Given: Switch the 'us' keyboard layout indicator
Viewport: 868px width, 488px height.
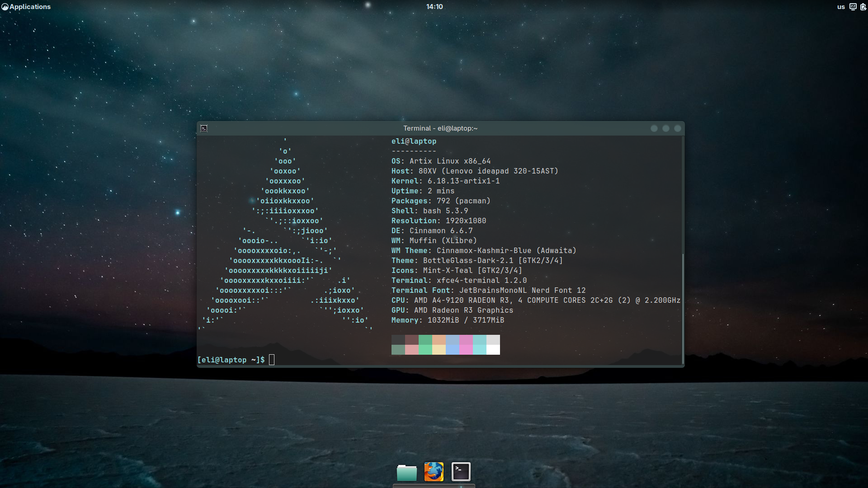Looking at the screenshot, I should (x=840, y=7).
